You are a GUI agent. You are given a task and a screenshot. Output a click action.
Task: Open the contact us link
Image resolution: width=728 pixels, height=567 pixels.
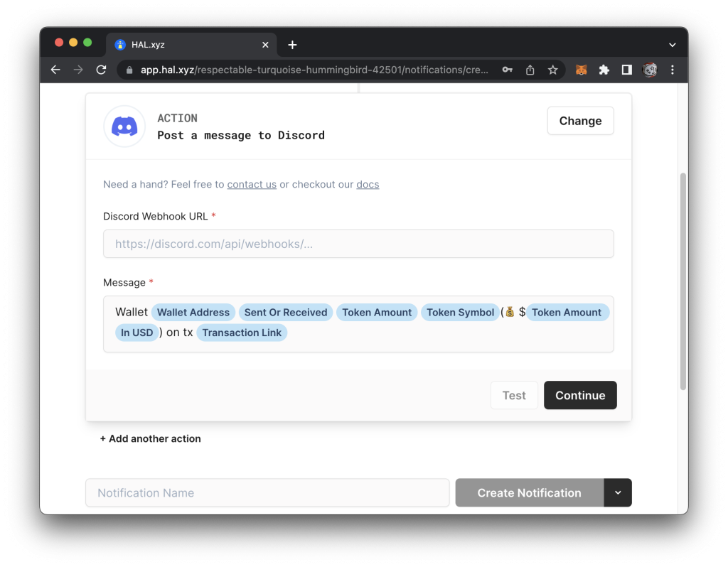click(x=252, y=184)
